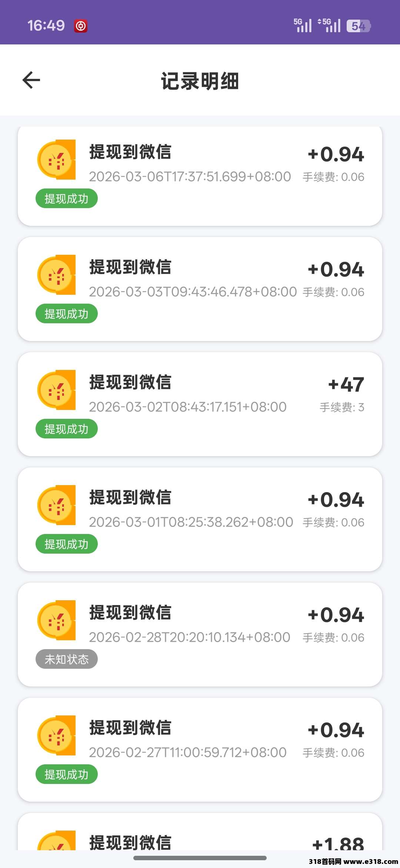The width and height of the screenshot is (400, 868).
Task: Tap the bank app notification icon in status bar
Action: (x=81, y=26)
